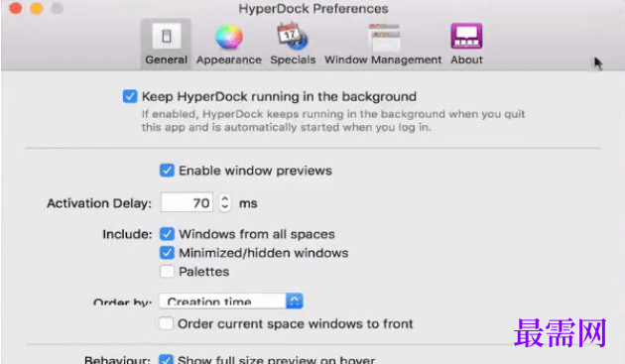Close the HyperDock Preferences window

click(16, 8)
